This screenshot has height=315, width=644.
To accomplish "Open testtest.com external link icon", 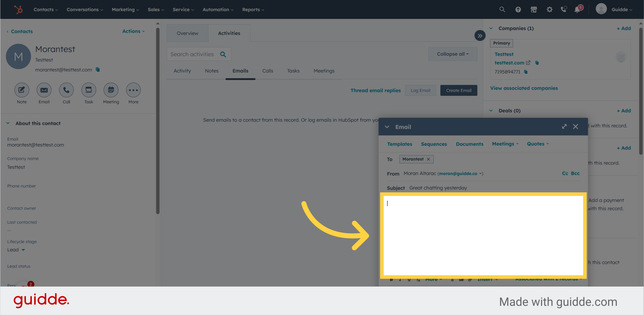I will 528,63.
